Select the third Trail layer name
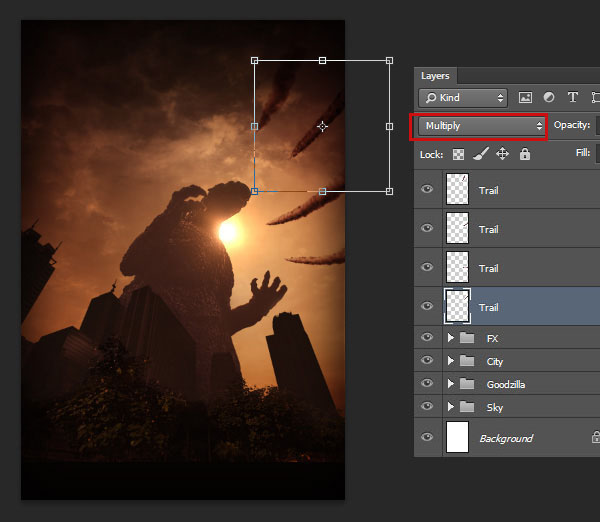Viewport: 600px width, 522px height. [489, 268]
